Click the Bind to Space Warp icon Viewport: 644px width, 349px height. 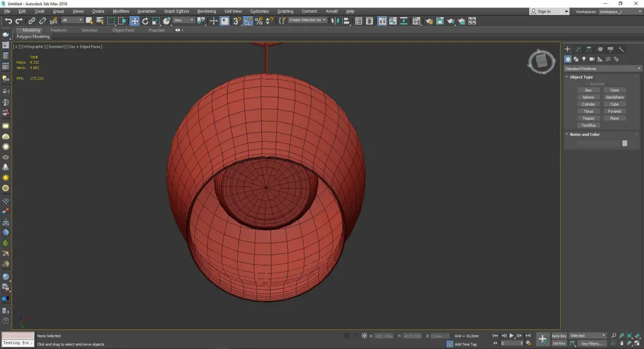coord(53,21)
